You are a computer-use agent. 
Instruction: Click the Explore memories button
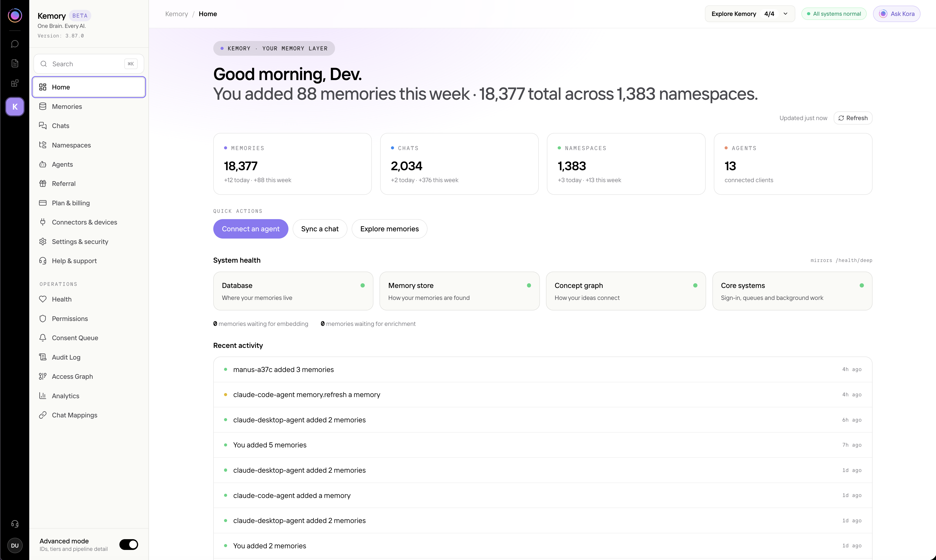click(389, 229)
